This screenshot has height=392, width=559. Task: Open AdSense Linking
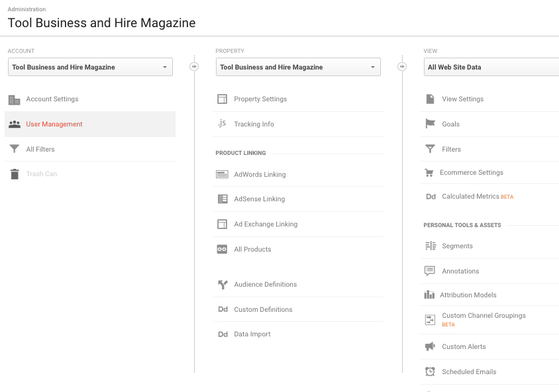tap(260, 199)
